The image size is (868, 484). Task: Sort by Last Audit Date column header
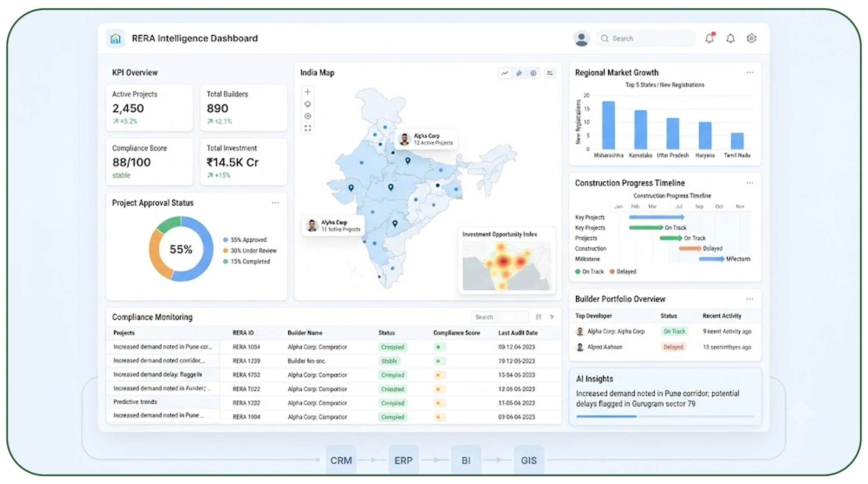click(518, 333)
